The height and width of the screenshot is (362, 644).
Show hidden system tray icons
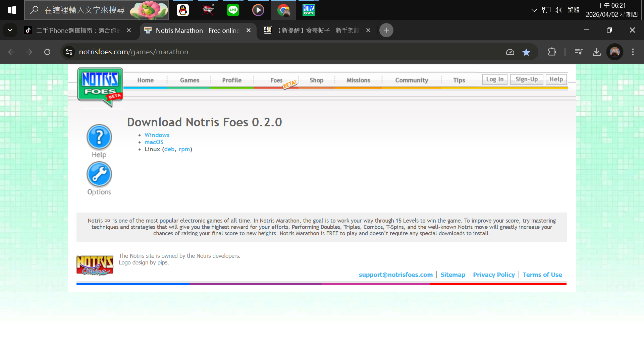534,10
